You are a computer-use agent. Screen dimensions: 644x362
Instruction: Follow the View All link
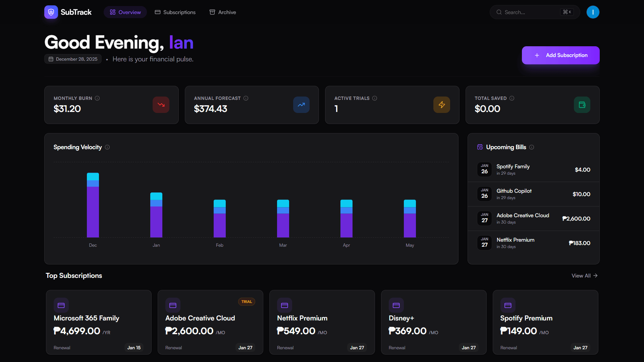pyautogui.click(x=584, y=276)
